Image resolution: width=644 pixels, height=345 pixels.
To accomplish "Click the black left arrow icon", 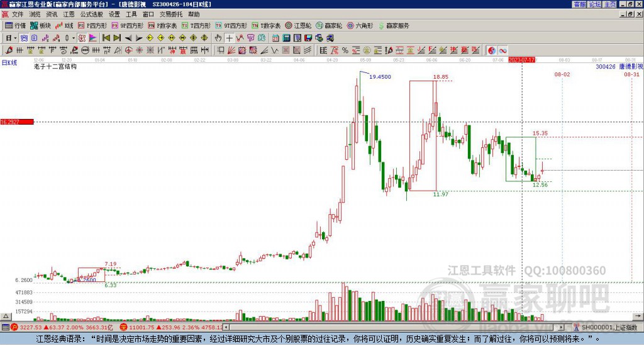I will (128, 38).
